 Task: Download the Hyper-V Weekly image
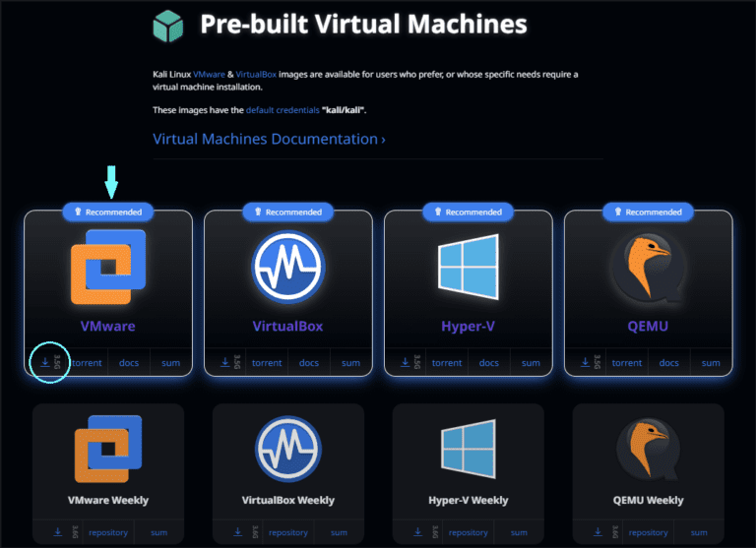click(417, 532)
